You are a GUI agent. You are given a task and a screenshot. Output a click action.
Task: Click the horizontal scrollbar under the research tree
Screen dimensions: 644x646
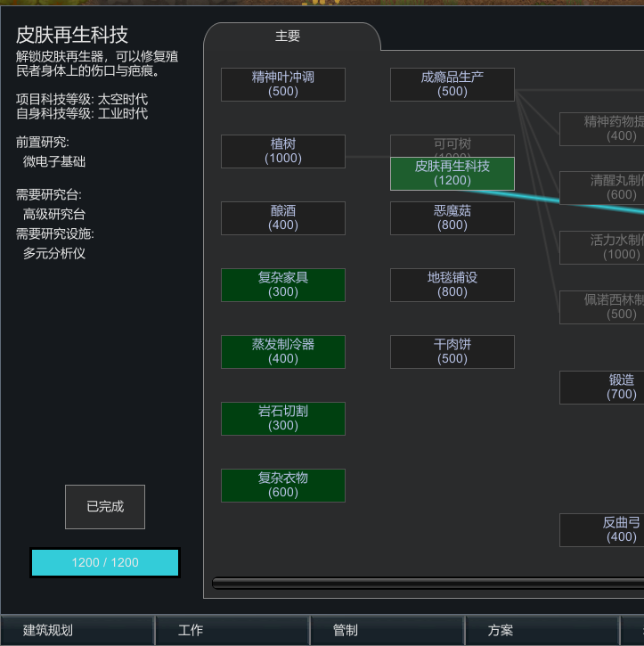point(428,583)
